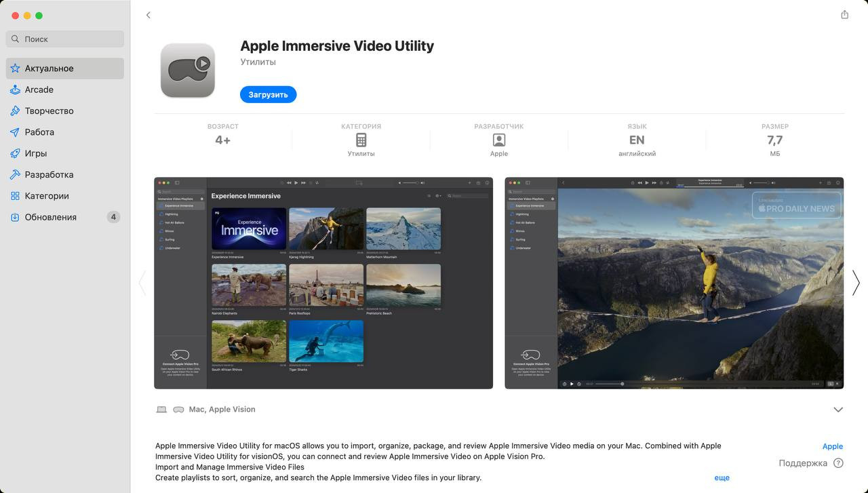Click the 'Mac, Apple Vision' platform text
This screenshot has height=493, width=868.
point(222,410)
